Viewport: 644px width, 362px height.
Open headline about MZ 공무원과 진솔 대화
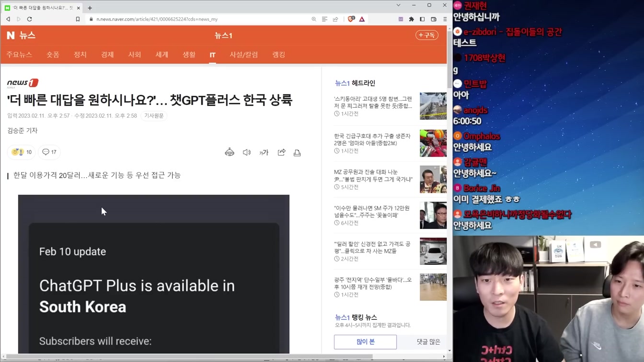tap(373, 175)
